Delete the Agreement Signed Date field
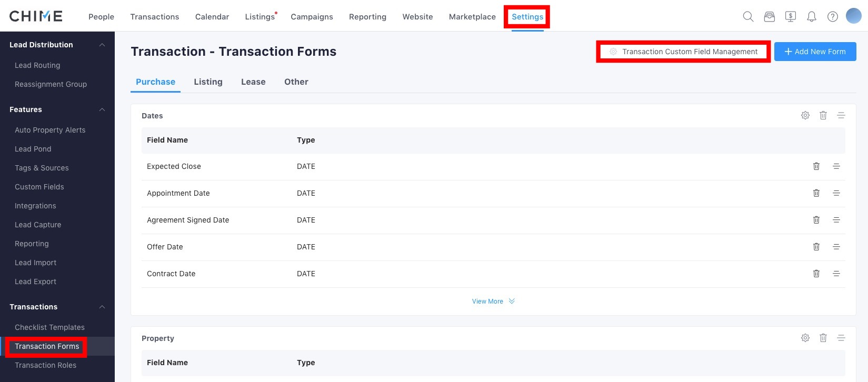The height and width of the screenshot is (382, 868). pos(816,220)
